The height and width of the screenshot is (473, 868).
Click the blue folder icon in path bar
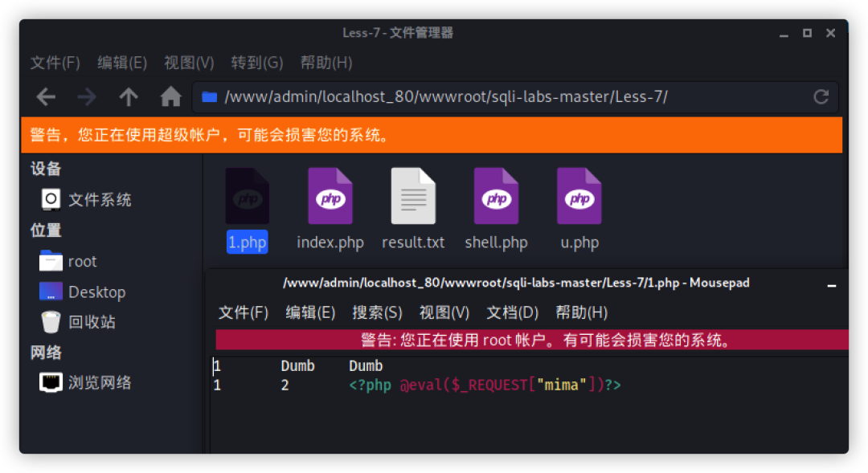point(209,97)
